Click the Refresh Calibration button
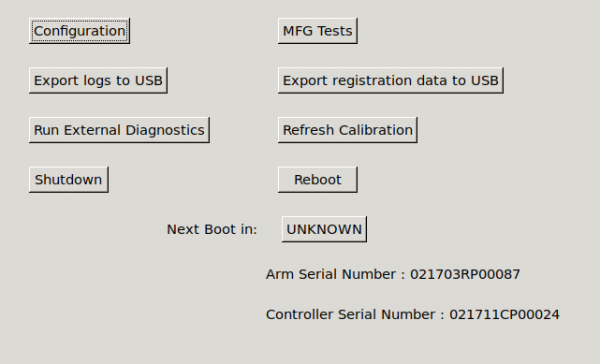The height and width of the screenshot is (364, 600). (347, 130)
